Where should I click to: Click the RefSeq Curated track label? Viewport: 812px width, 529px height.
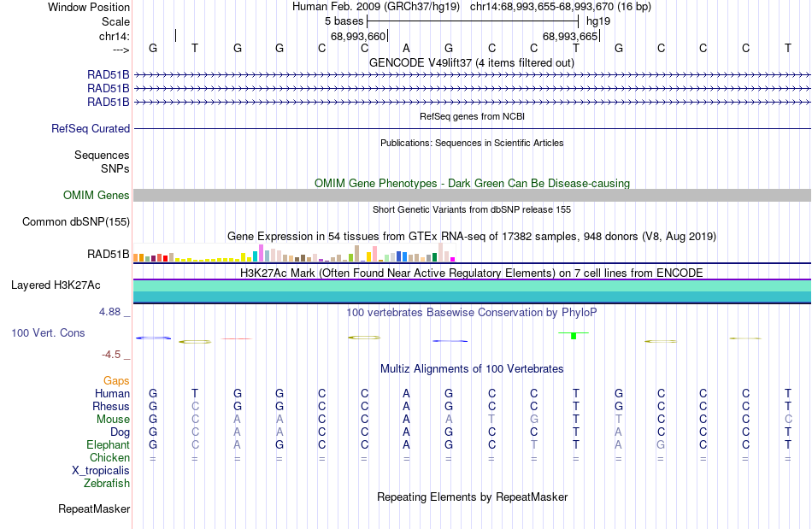[x=91, y=128]
